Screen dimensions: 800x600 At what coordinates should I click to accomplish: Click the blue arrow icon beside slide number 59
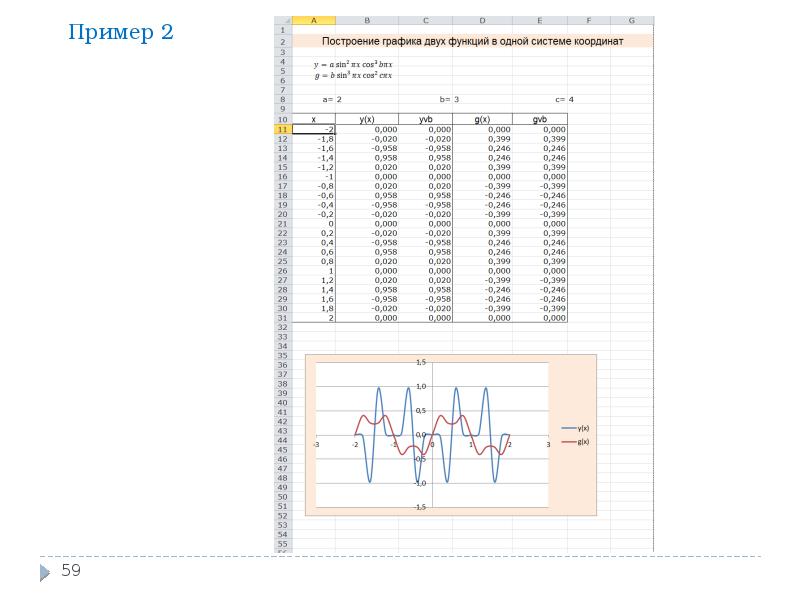(46, 573)
